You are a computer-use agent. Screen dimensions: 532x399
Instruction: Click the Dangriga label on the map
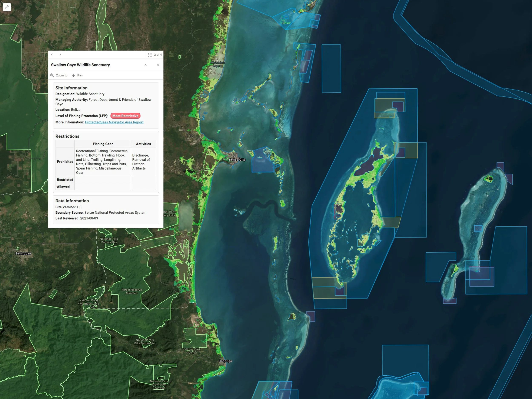tap(225, 361)
